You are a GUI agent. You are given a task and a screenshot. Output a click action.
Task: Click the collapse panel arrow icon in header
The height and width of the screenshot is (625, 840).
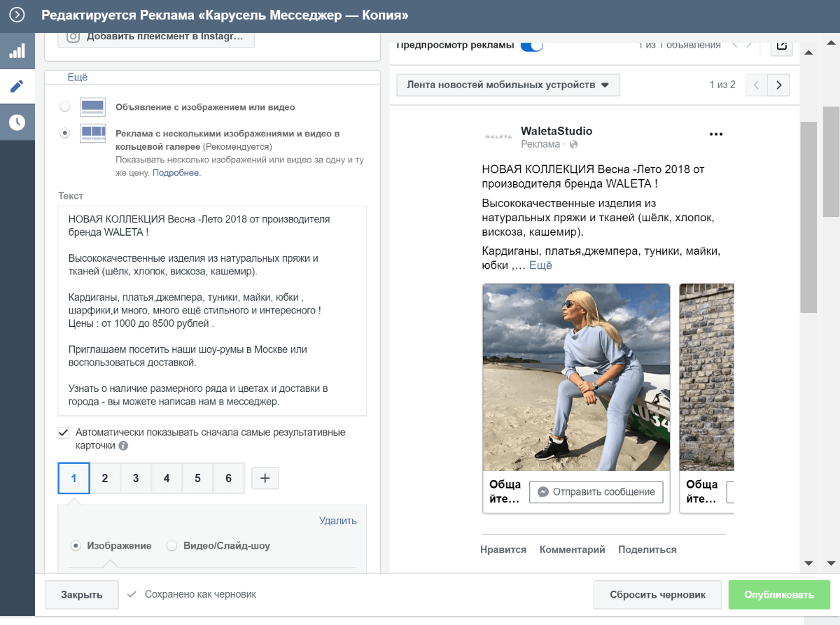(x=17, y=15)
